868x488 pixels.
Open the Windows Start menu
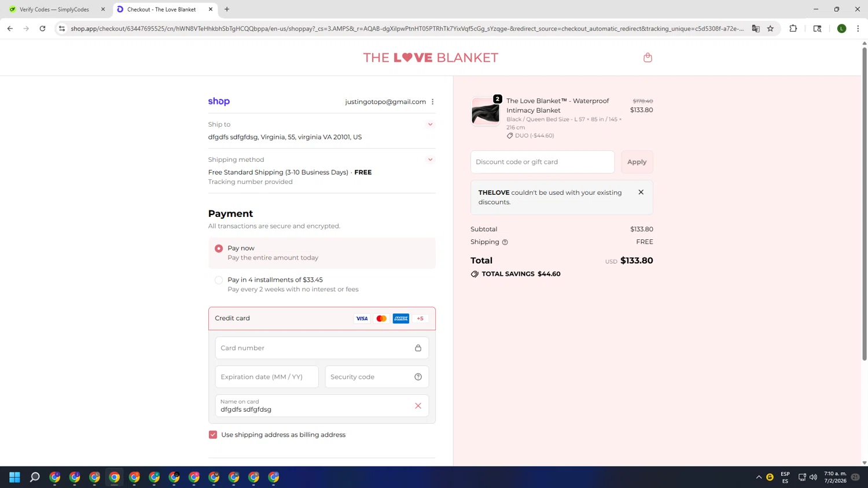coord(15,477)
